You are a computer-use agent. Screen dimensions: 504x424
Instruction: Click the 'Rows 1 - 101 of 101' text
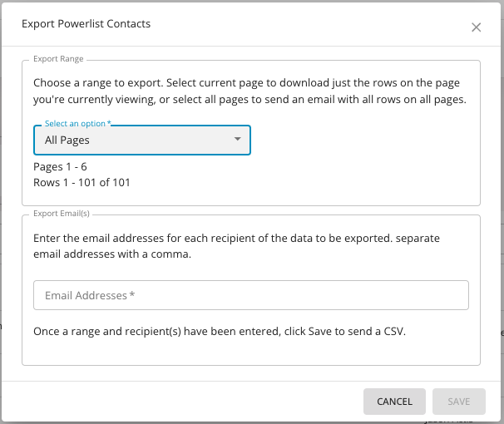82,182
